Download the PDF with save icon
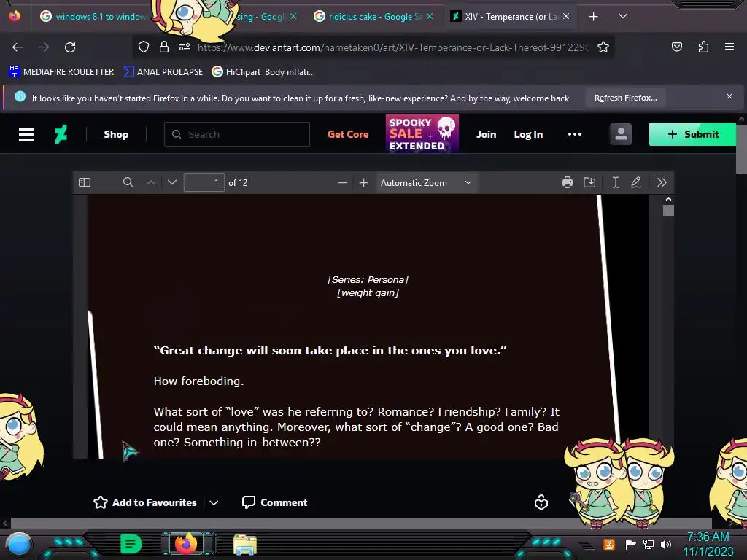 coord(589,182)
